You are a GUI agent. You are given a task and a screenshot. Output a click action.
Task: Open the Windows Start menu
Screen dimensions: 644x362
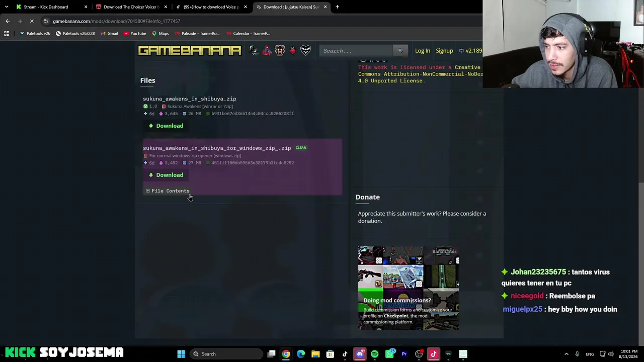pyautogui.click(x=181, y=354)
